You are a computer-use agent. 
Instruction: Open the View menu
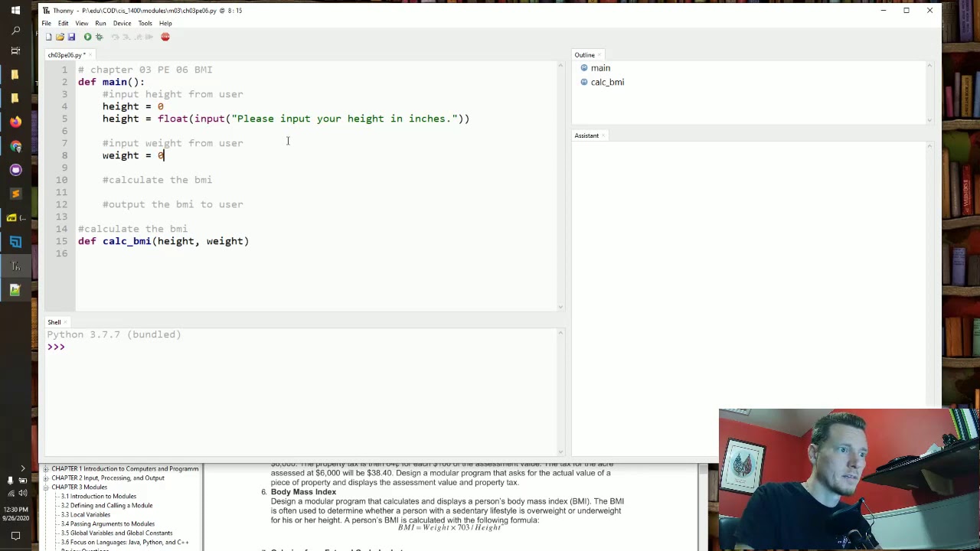point(81,23)
